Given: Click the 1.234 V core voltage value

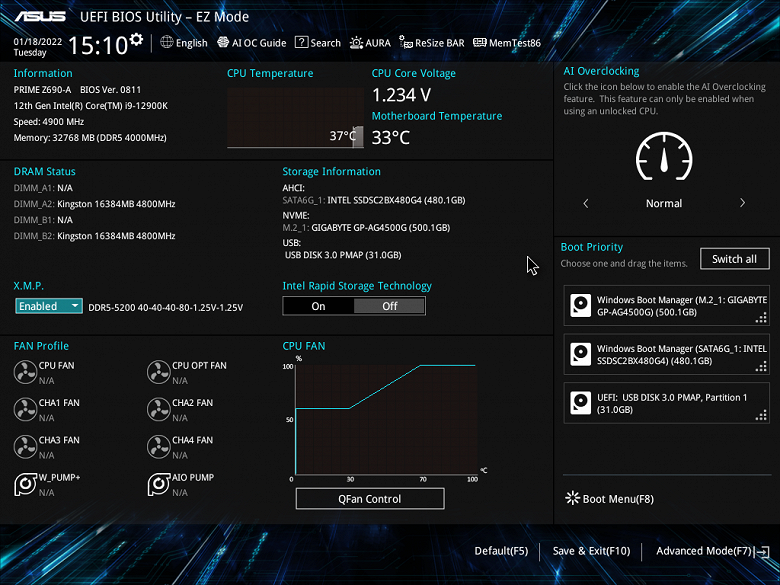Looking at the screenshot, I should click(401, 95).
